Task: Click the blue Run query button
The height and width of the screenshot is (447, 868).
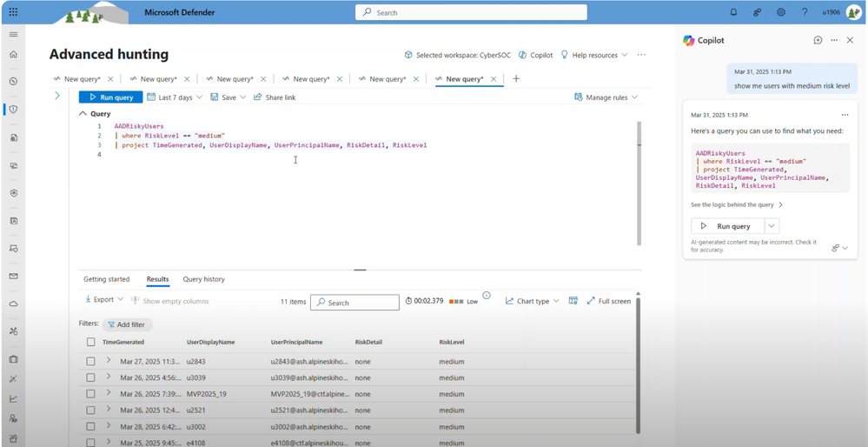Action: click(110, 97)
